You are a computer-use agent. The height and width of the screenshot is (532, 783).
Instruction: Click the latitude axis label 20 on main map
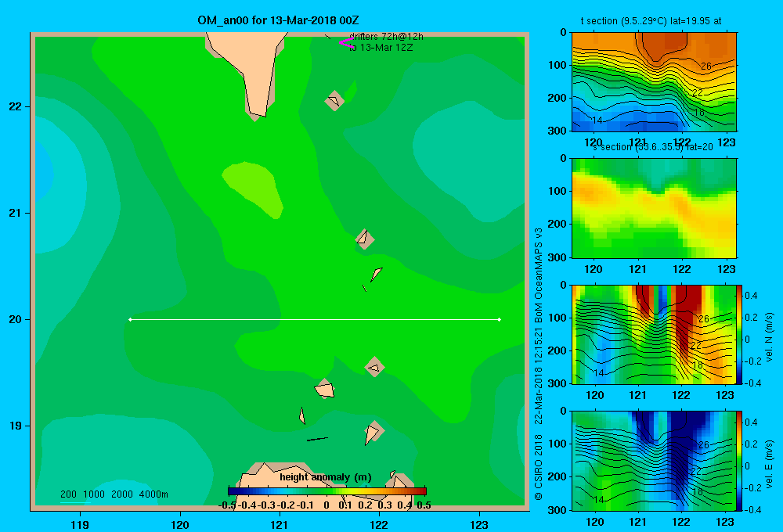(x=16, y=319)
